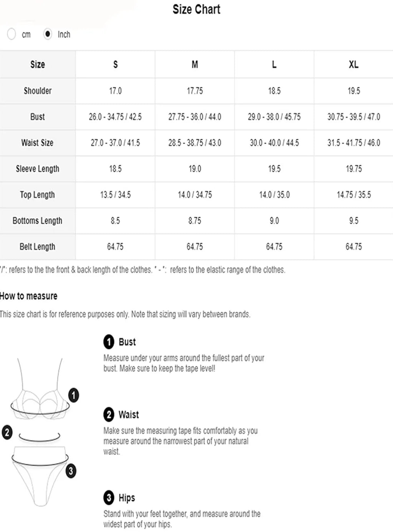Select the Inch unit radio button
This screenshot has height=532, width=393.
pyautogui.click(x=48, y=34)
